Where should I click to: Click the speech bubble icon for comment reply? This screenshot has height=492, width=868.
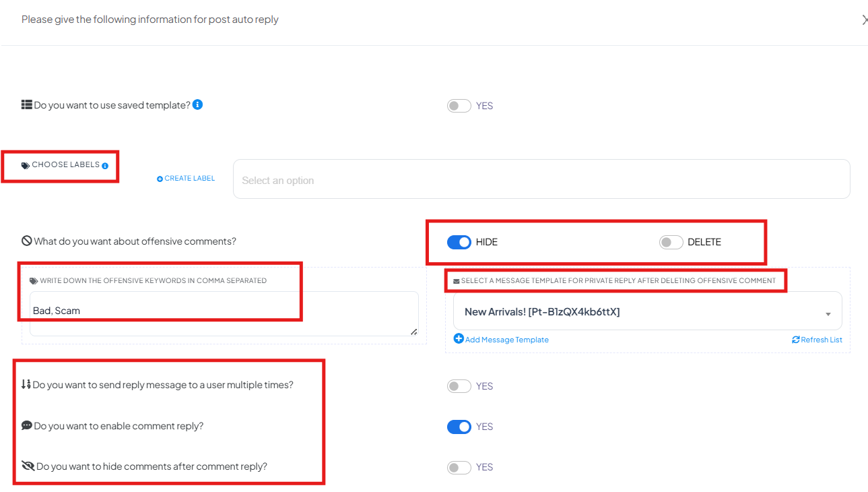[27, 425]
